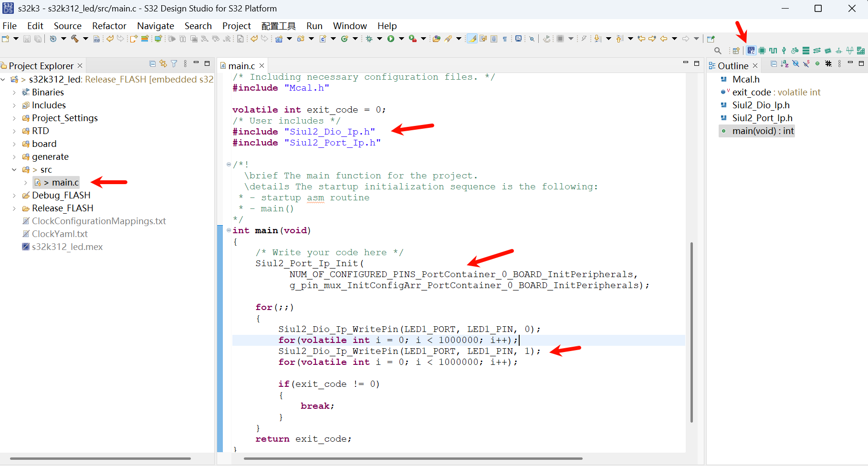Toggle Mark Occurrences highlighter icon

472,39
